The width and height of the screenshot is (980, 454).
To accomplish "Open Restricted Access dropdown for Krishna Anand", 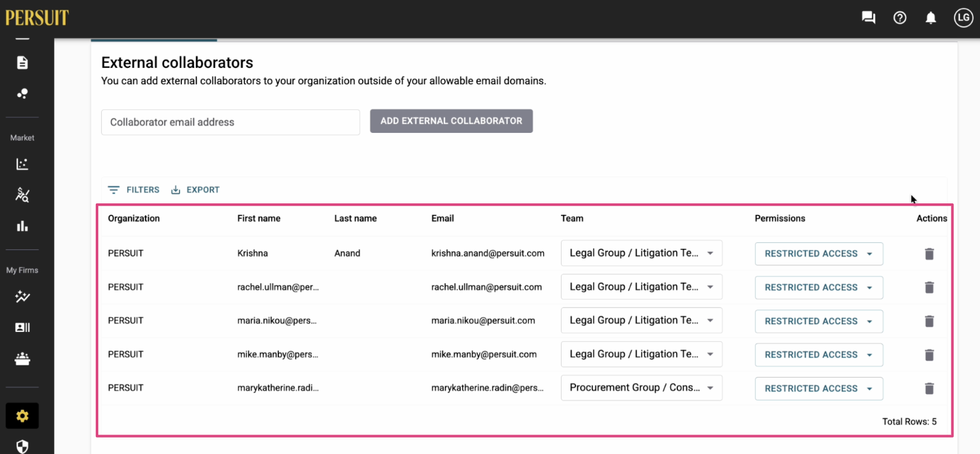I will point(819,254).
